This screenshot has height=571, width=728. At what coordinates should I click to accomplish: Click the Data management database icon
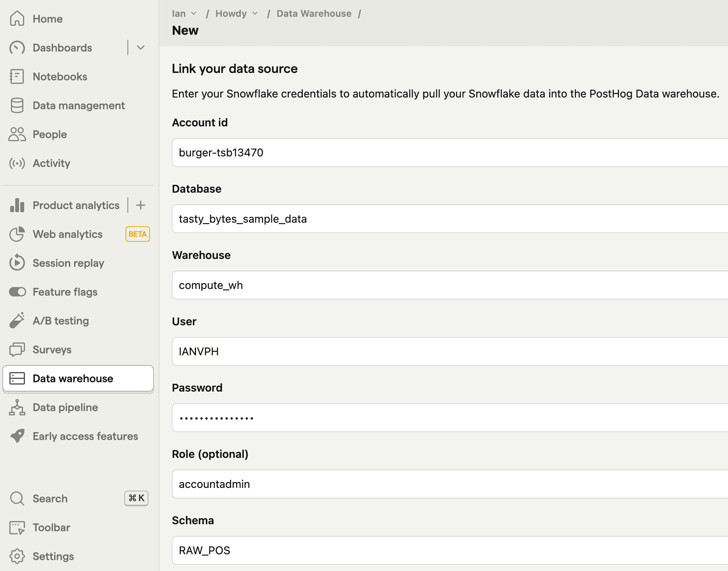(x=17, y=105)
